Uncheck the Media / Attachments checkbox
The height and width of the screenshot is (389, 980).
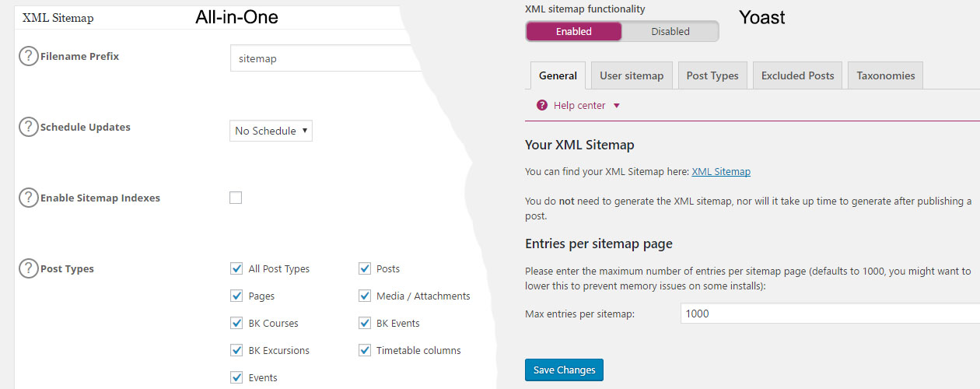(364, 296)
